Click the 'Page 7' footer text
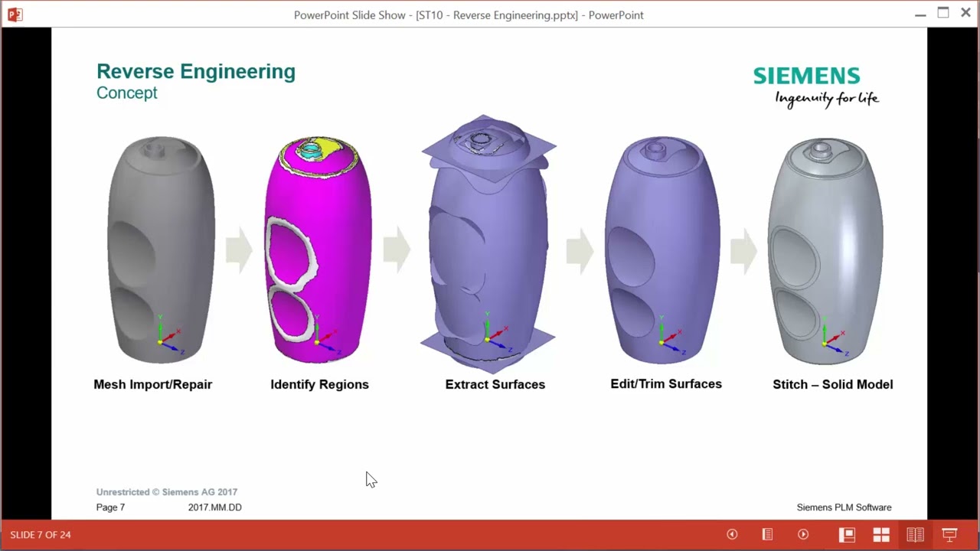Screen dimensions: 980x551 [110, 507]
